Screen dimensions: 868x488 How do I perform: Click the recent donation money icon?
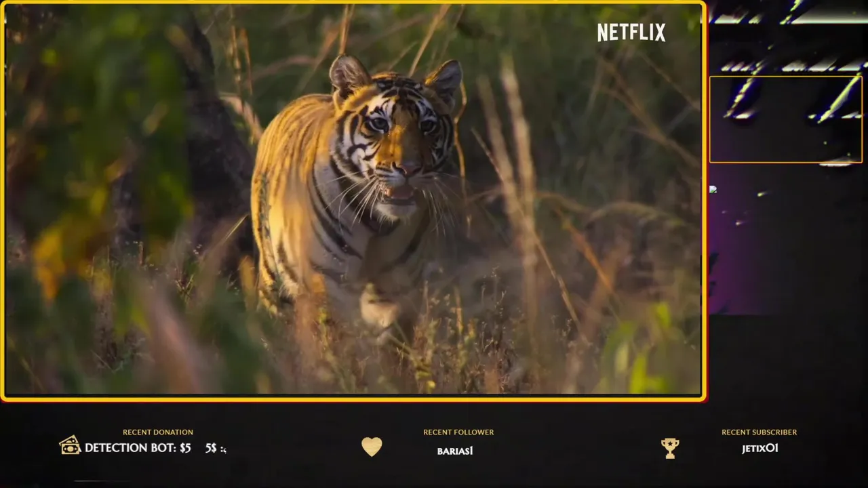pos(70,445)
